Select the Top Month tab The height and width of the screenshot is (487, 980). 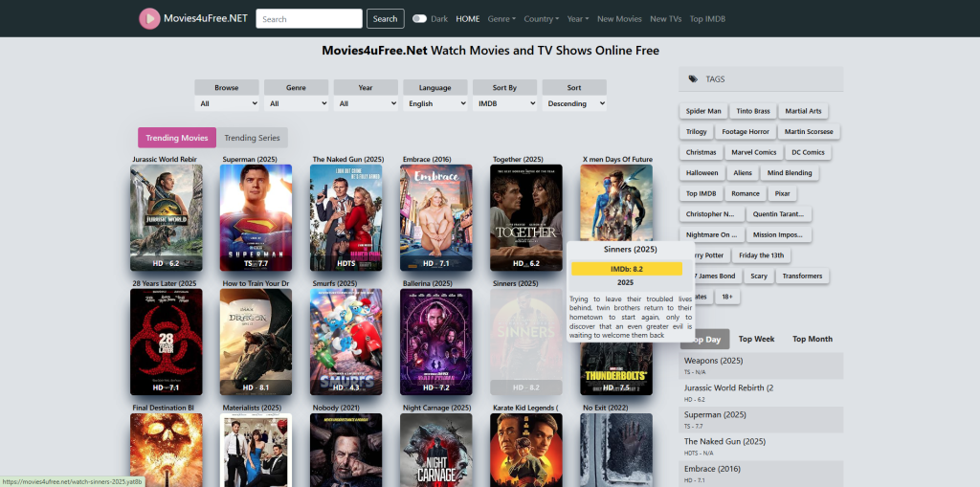click(813, 339)
